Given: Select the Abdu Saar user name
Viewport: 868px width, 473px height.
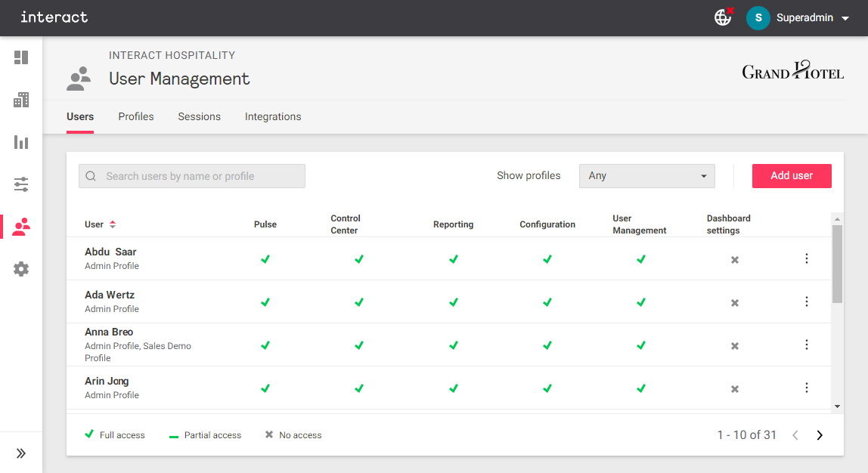Looking at the screenshot, I should coord(110,252).
